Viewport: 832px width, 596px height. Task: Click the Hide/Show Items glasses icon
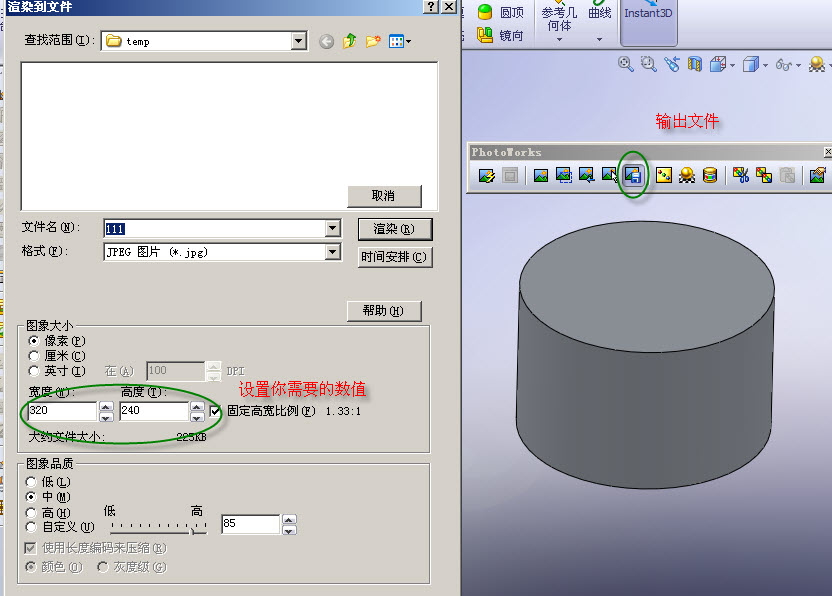[783, 65]
